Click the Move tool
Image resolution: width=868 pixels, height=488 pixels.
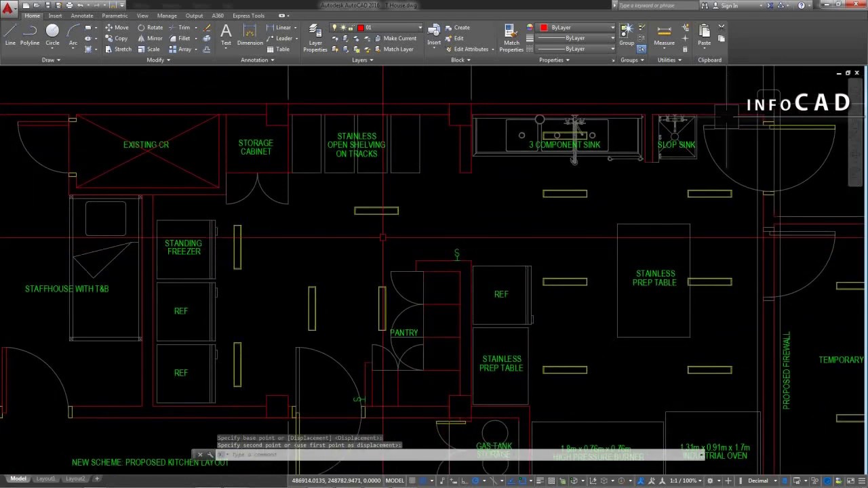pyautogui.click(x=117, y=28)
